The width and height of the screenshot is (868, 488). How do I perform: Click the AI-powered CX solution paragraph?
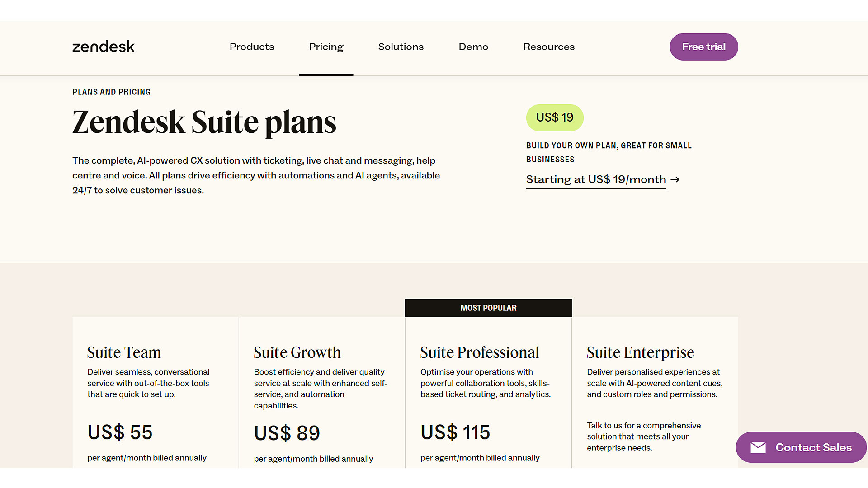coord(256,175)
